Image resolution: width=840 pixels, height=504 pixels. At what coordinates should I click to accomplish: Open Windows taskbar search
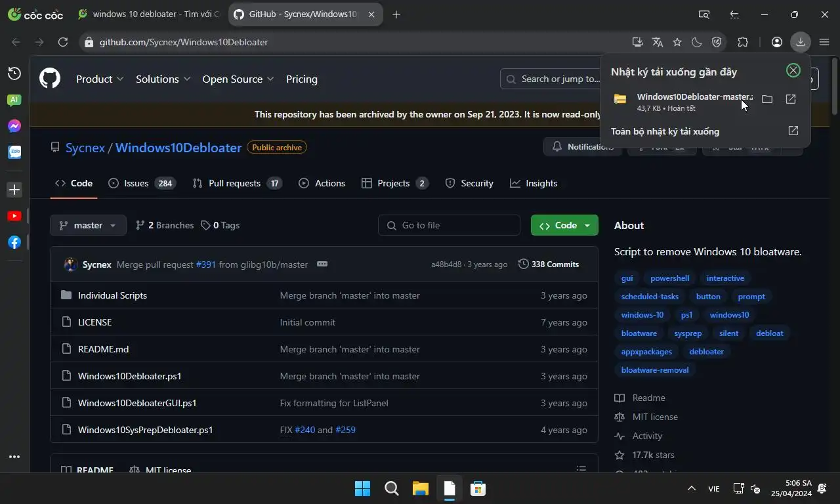click(391, 488)
